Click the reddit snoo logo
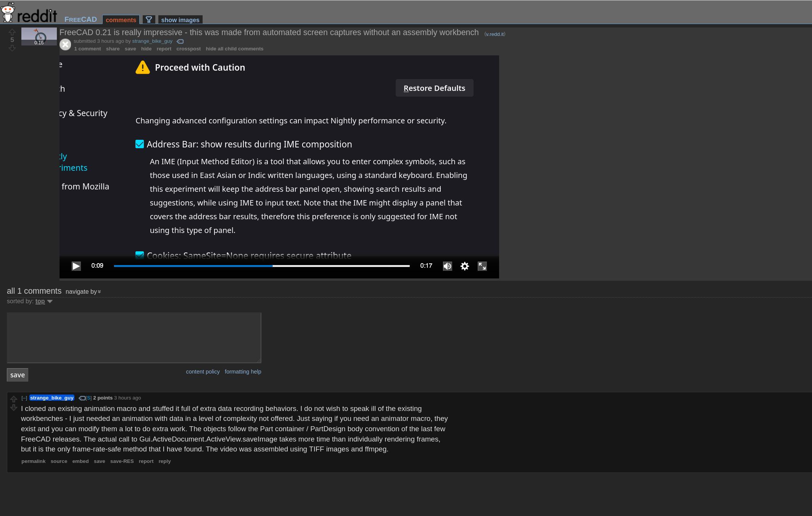 (8, 12)
